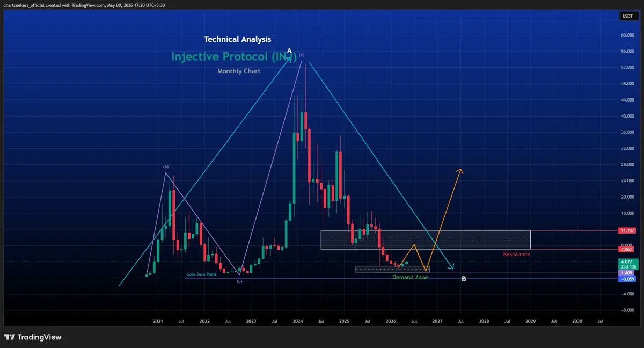Click the 2021 time axis label
Viewport: 644px width, 348px height.
click(x=158, y=321)
